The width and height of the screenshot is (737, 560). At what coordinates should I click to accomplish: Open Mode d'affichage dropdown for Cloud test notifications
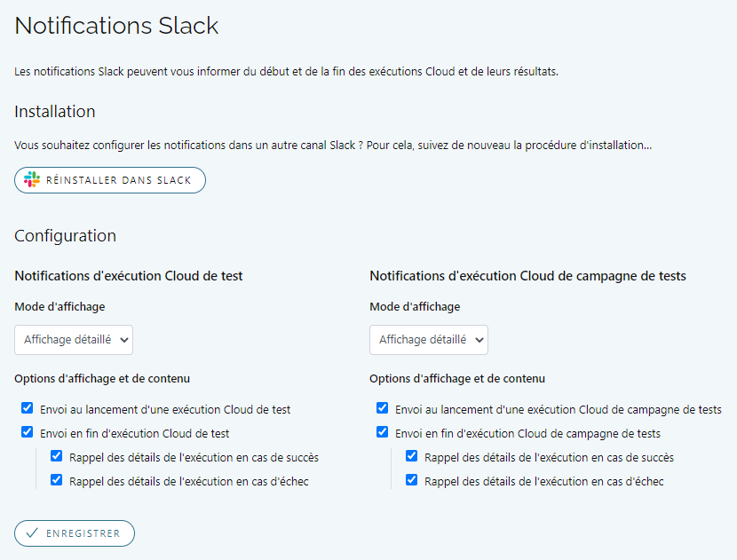pyautogui.click(x=74, y=339)
